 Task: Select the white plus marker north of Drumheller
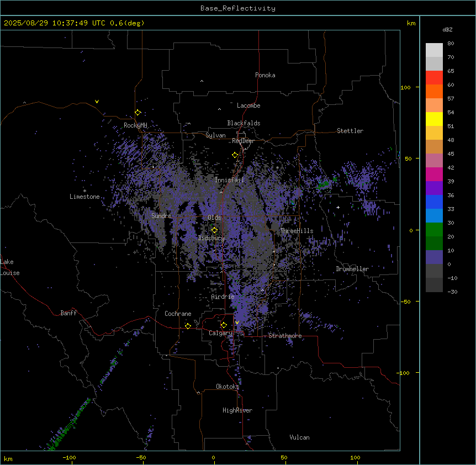pos(338,207)
